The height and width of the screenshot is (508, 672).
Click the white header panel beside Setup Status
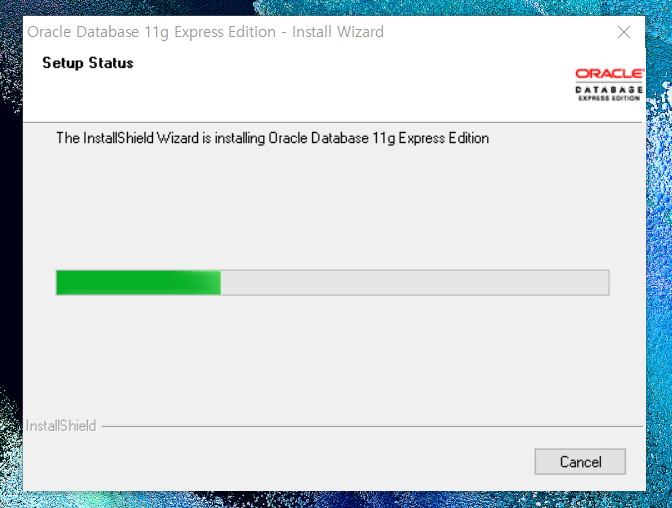pos(343,81)
